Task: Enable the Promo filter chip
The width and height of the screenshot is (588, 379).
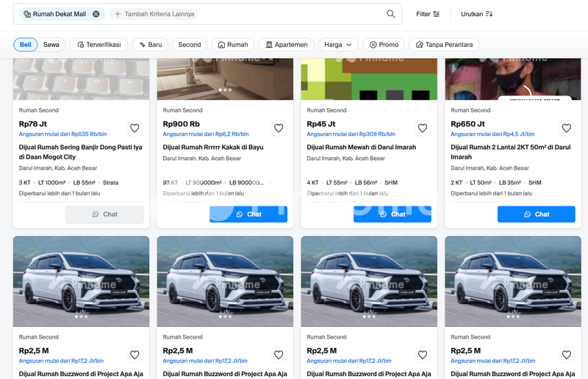Action: point(384,45)
